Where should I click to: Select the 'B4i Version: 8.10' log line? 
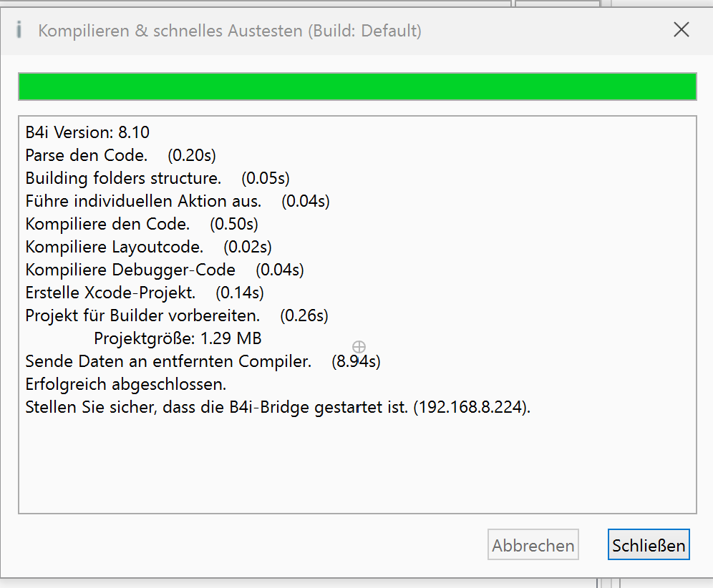click(x=87, y=132)
